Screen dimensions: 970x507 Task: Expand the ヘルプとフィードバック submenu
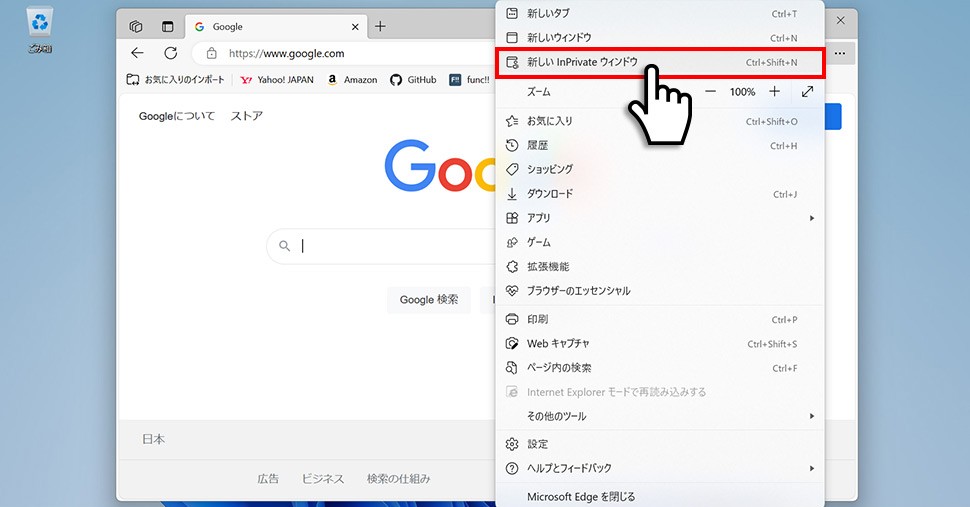click(660, 468)
